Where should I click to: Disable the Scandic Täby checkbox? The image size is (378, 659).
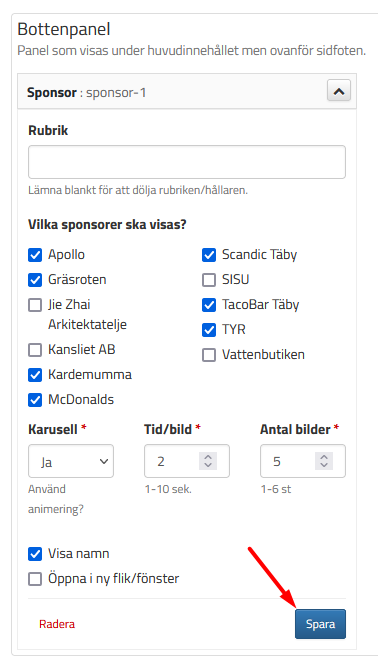click(209, 255)
